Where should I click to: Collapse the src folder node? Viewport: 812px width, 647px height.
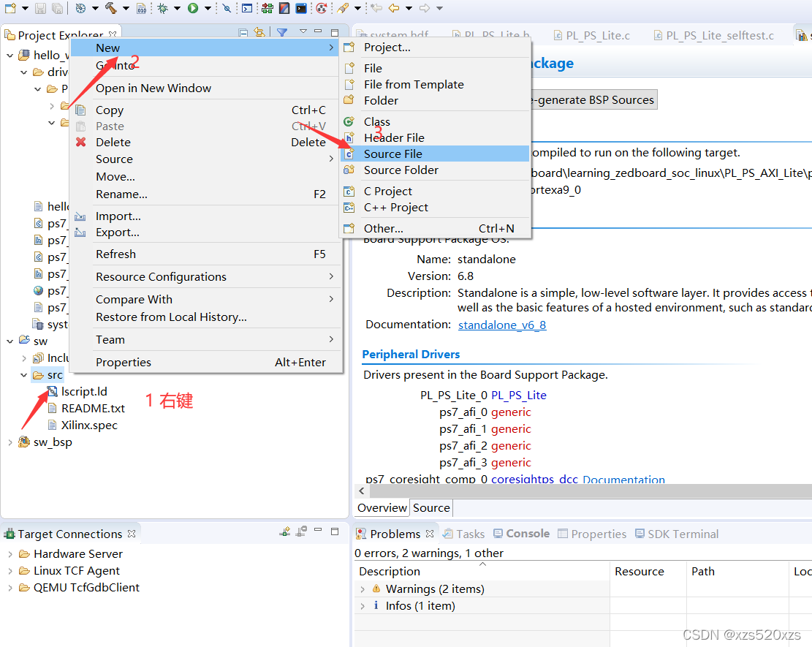click(x=24, y=374)
